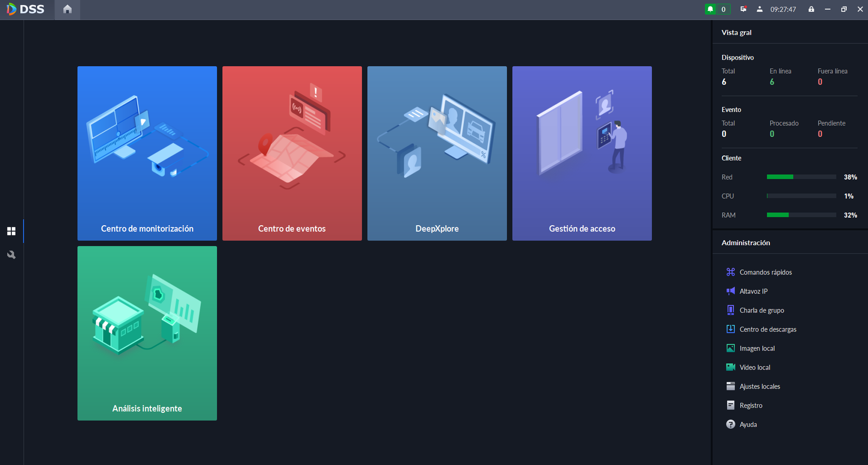Viewport: 868px width, 465px height.
Task: Open the Gestión de acceso tile
Action: pyautogui.click(x=582, y=153)
